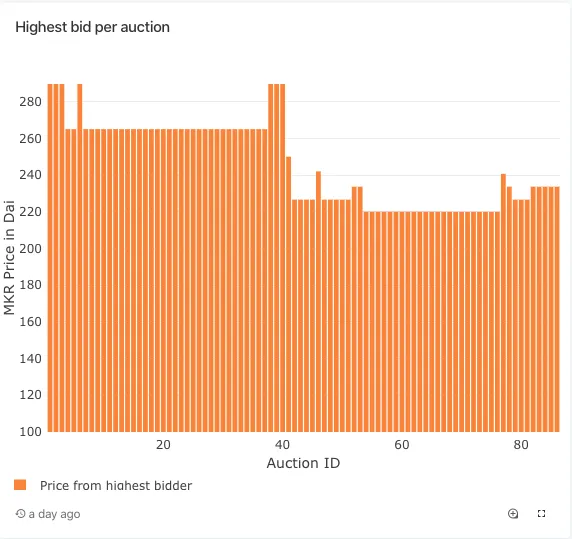Select the 'MKR Price in Dai' axis label
Image resolution: width=572 pixels, height=539 pixels.
9,257
